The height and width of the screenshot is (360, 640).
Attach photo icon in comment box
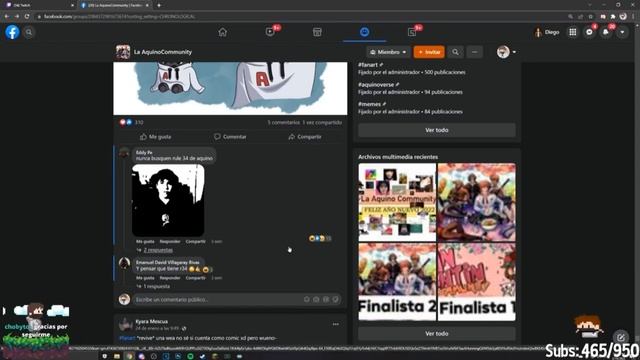click(x=316, y=300)
